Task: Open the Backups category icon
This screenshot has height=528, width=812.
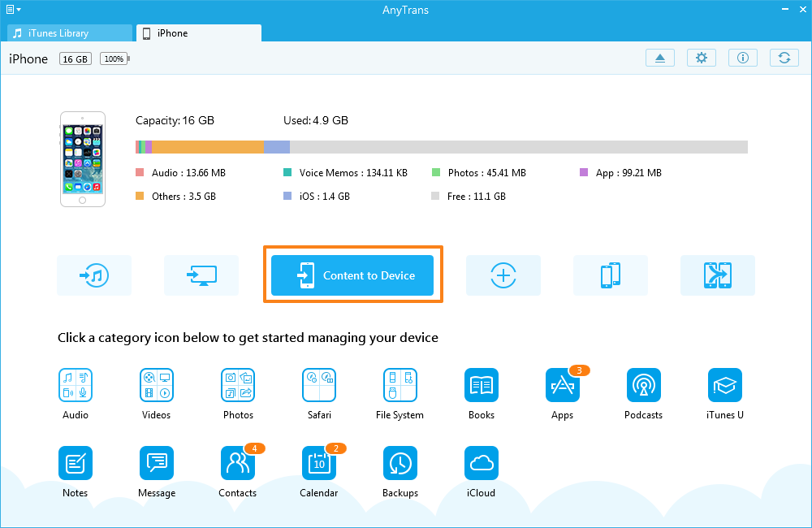Action: 400,463
